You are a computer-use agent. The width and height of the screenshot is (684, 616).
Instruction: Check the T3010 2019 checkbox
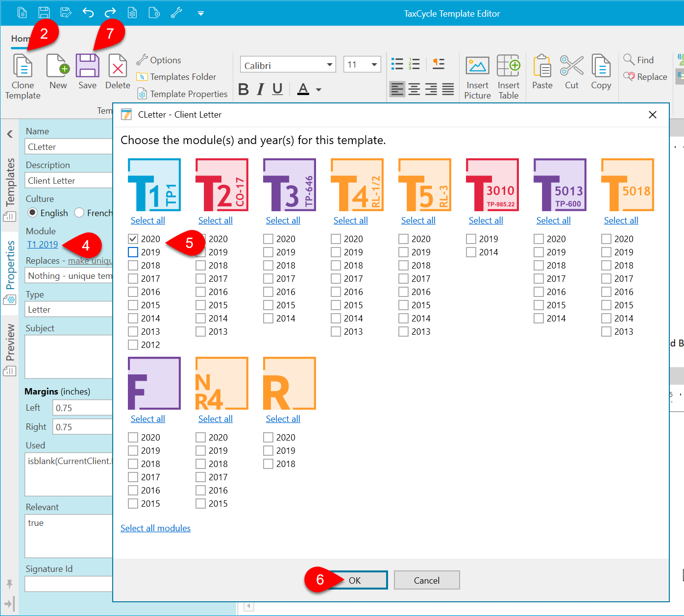click(471, 239)
